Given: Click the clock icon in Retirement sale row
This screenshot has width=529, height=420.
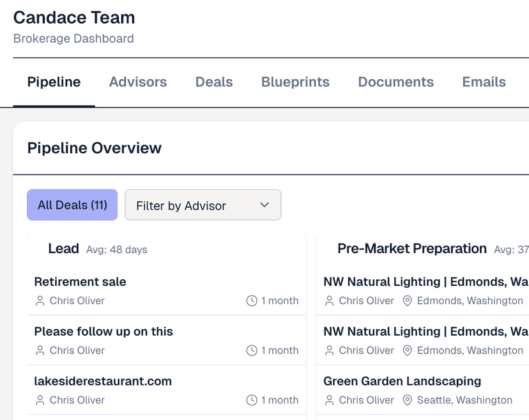Looking at the screenshot, I should tap(252, 301).
